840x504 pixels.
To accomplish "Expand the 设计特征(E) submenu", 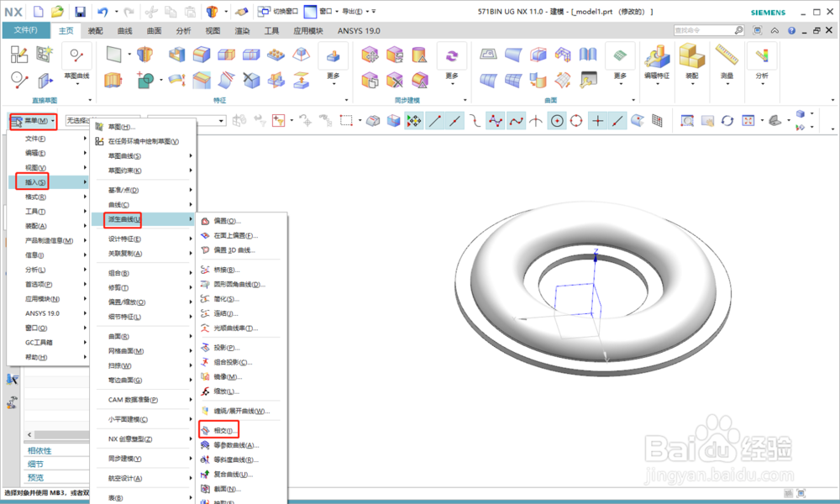I will pos(144,239).
